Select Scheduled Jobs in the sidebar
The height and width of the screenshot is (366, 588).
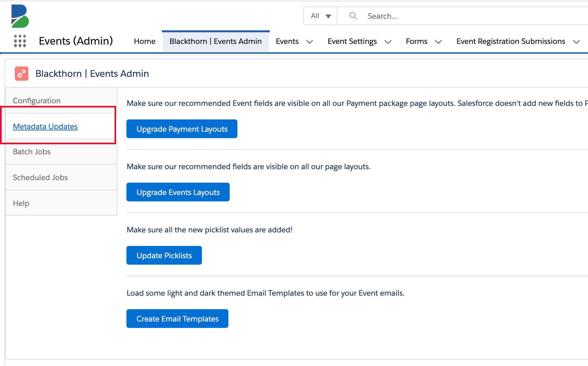(61, 178)
